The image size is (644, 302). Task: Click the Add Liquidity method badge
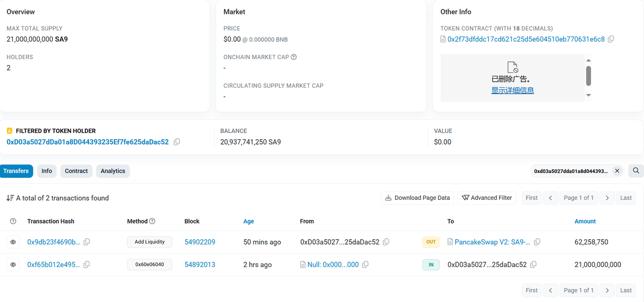click(150, 242)
